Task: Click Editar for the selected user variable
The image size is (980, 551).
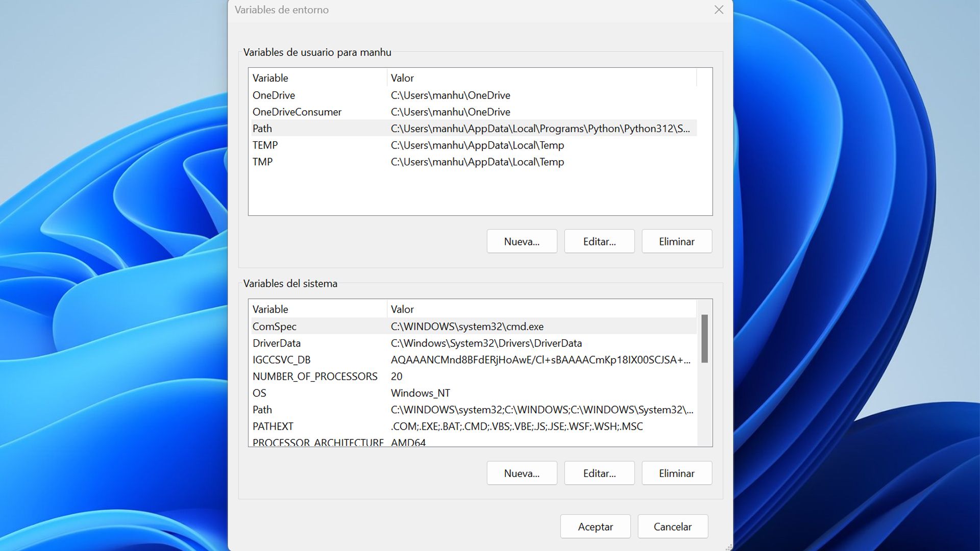Action: tap(599, 241)
